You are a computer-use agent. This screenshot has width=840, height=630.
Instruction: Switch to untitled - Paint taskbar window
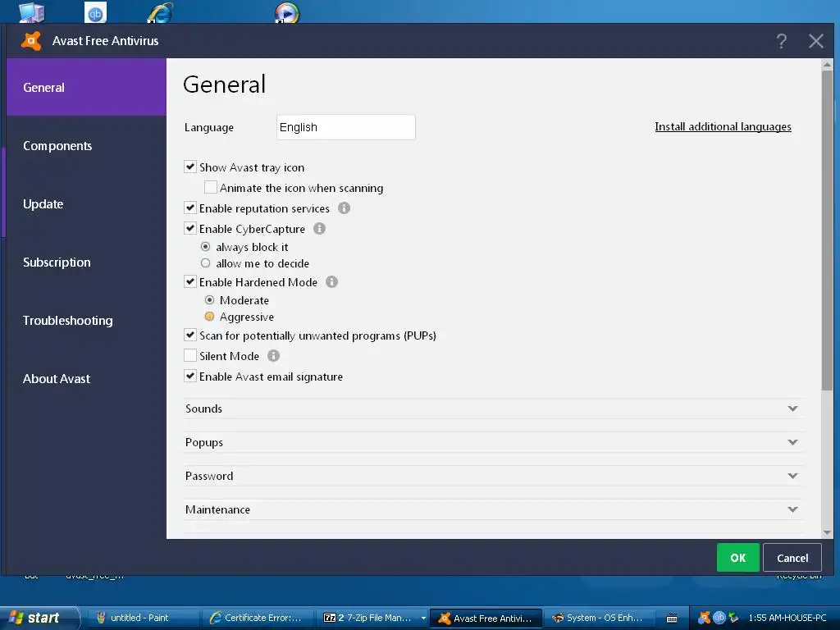[143, 619]
